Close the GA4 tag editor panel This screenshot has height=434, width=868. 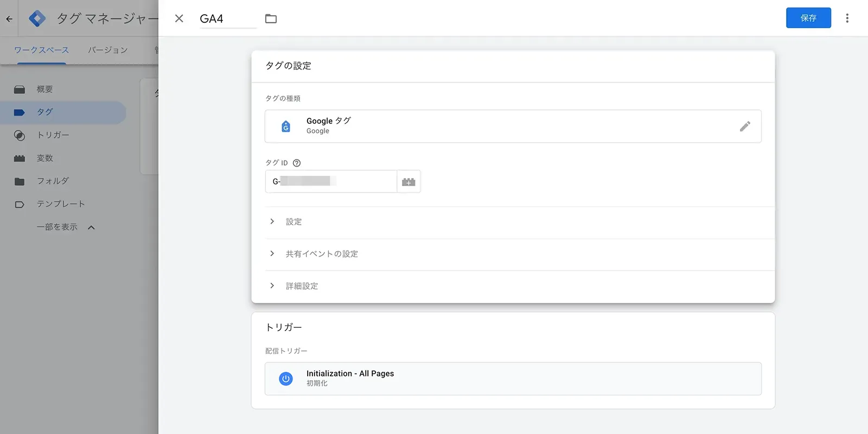click(179, 18)
